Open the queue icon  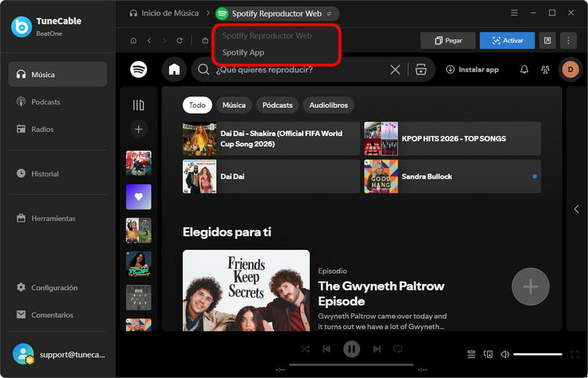coord(471,354)
